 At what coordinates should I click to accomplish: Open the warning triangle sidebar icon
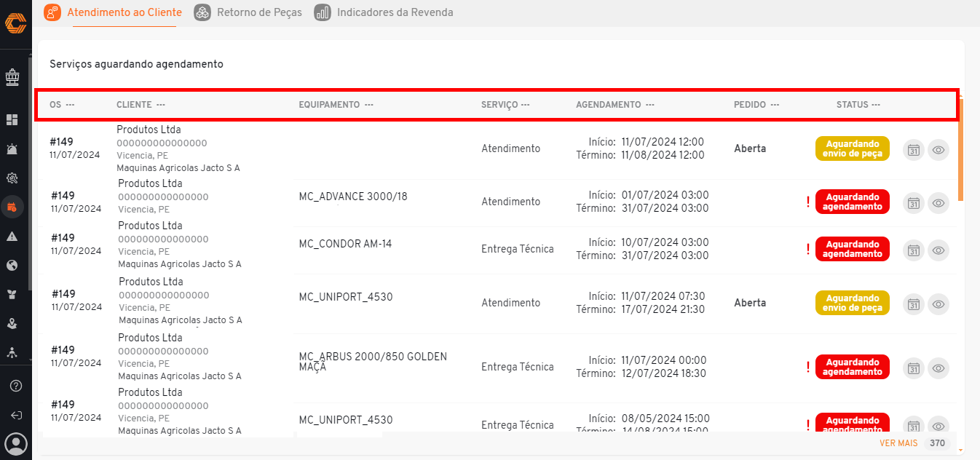coord(12,237)
